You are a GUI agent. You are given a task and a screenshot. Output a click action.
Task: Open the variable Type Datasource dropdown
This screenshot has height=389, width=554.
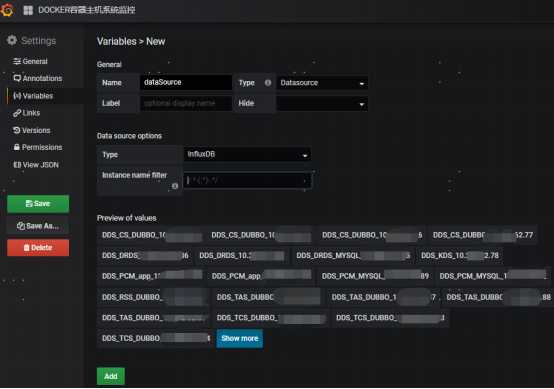(x=322, y=83)
